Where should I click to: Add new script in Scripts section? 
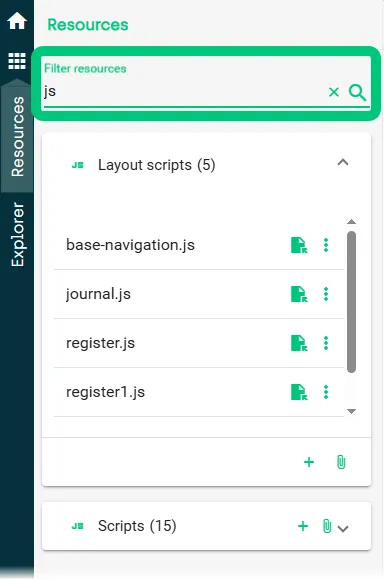303,526
